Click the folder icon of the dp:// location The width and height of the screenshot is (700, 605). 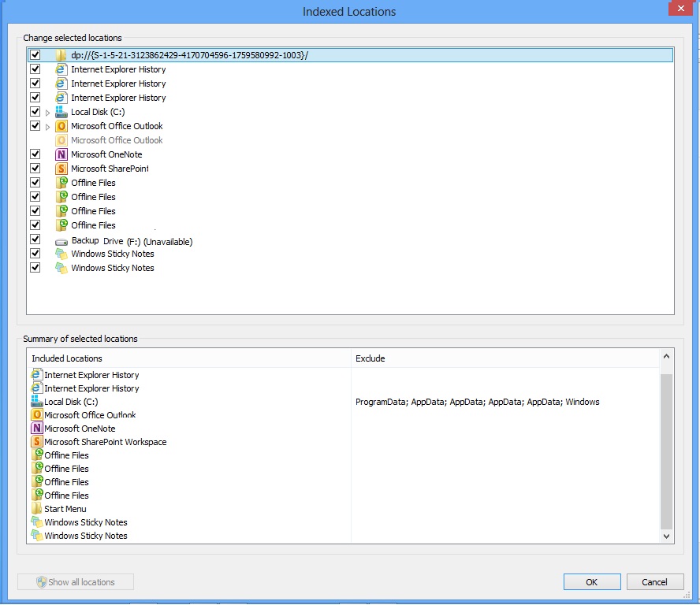click(x=61, y=55)
